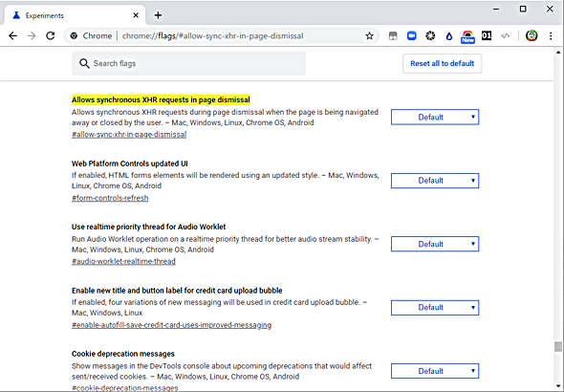The width and height of the screenshot is (564, 392).
Task: Open a new tab with the plus button
Action: [158, 15]
